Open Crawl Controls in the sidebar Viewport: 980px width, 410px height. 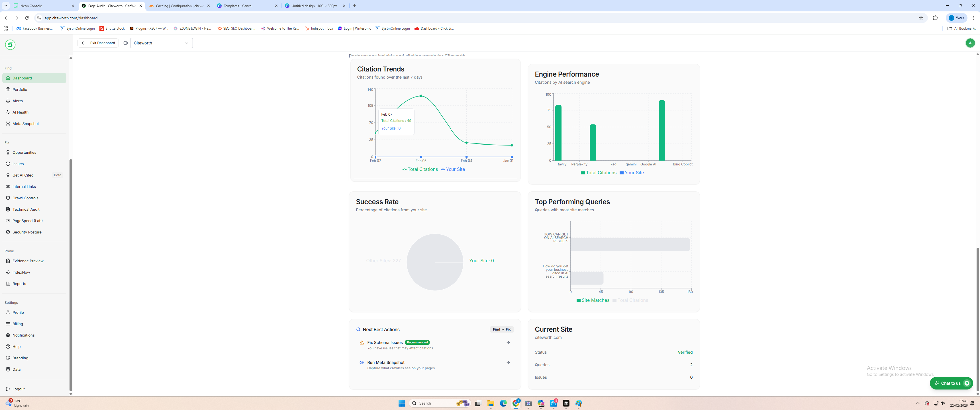point(25,198)
